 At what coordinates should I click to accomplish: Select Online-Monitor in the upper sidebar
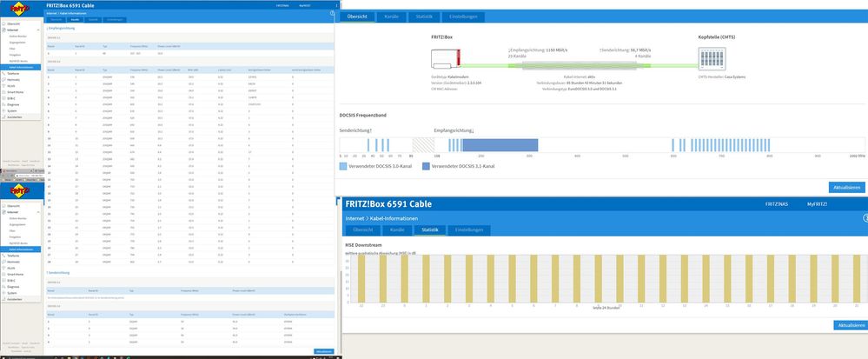17,36
